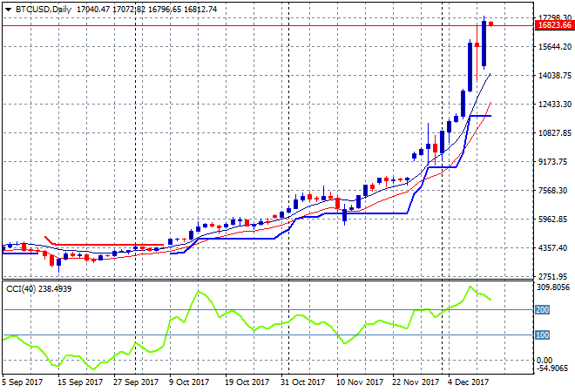Click the price scale value 15644.20
The width and height of the screenshot is (575, 392).
pos(555,46)
